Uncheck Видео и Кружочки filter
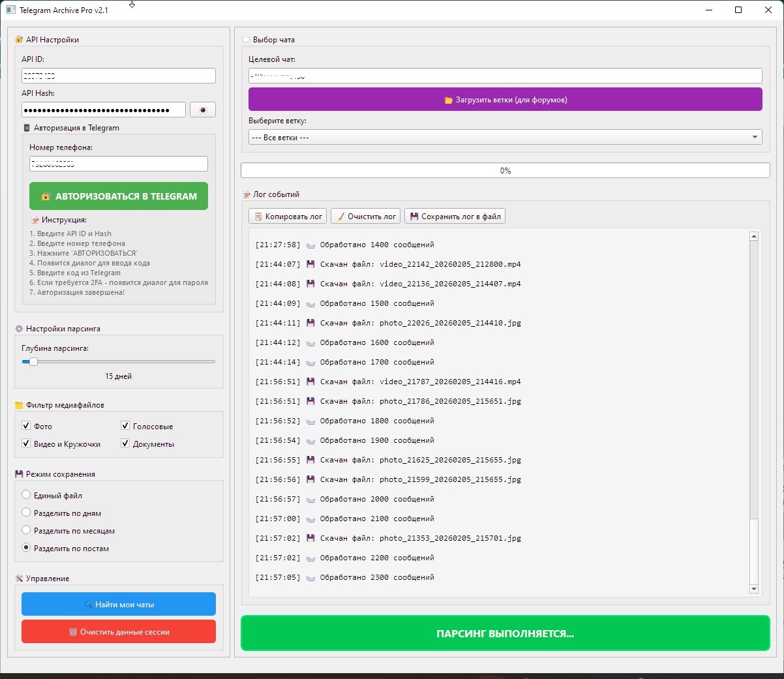The image size is (784, 679). (26, 444)
